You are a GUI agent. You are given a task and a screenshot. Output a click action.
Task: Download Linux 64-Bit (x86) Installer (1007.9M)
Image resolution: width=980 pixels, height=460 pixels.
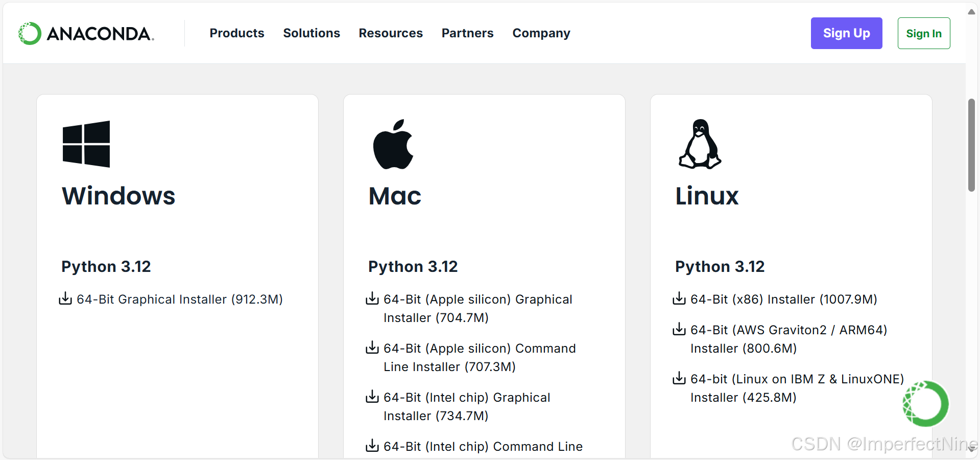pos(784,299)
